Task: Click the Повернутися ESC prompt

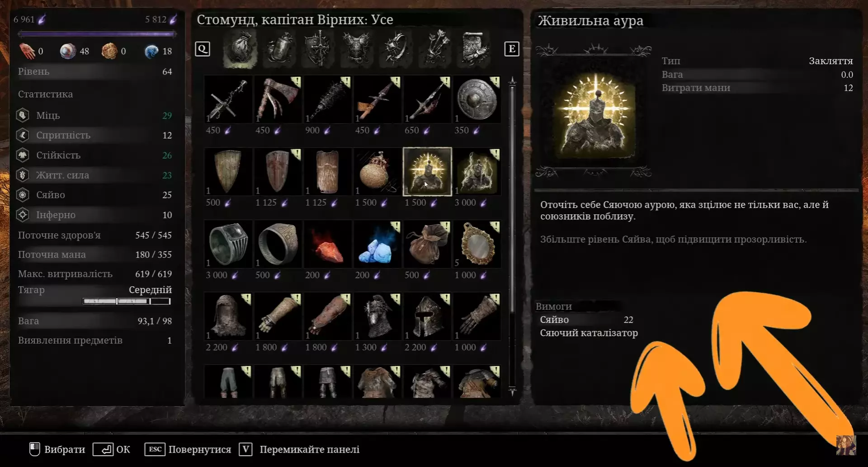Action: coord(188,449)
